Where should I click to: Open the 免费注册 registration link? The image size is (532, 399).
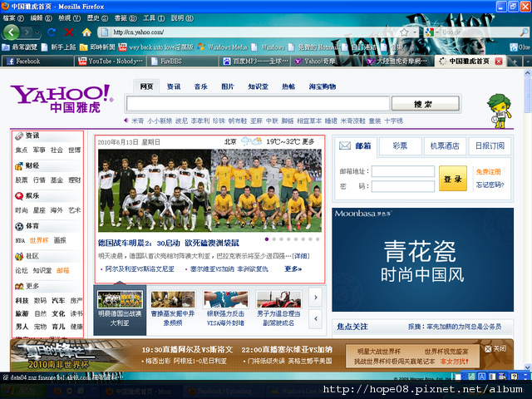click(488, 172)
